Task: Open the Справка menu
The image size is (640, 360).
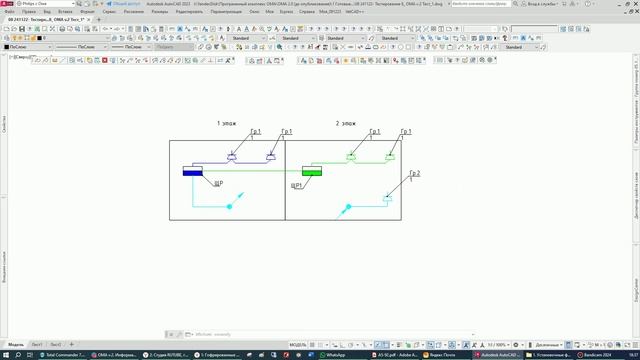Action: [x=307, y=11]
